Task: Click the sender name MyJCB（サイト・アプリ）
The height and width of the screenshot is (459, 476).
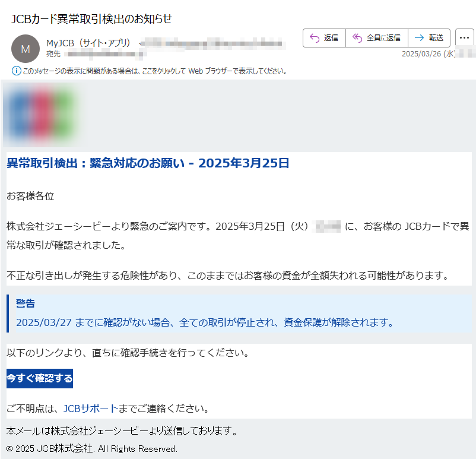Action: tap(88, 43)
